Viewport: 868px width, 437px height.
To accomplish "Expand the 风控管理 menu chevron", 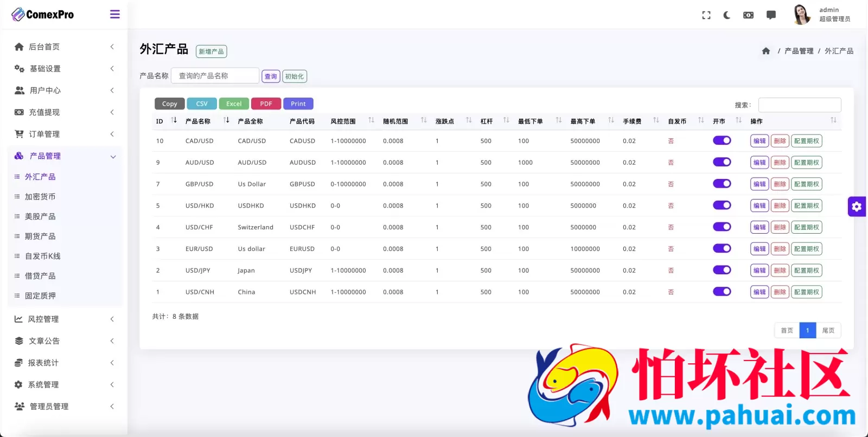I will coord(112,319).
